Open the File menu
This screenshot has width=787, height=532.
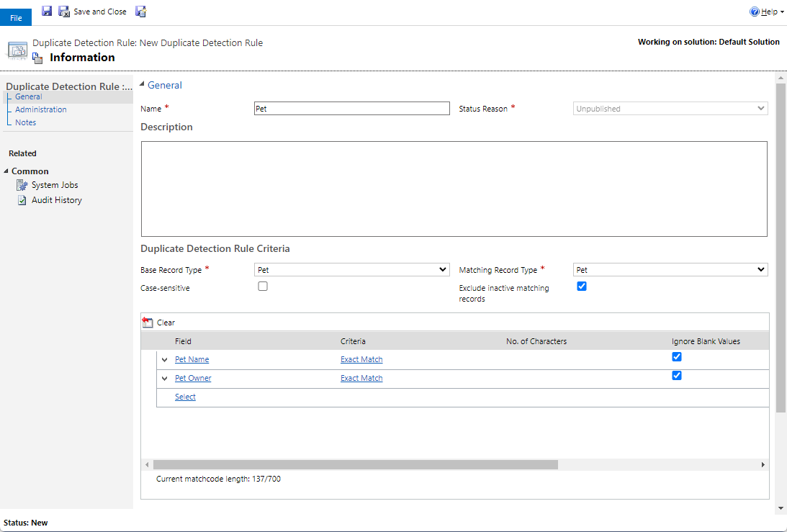[x=15, y=17]
